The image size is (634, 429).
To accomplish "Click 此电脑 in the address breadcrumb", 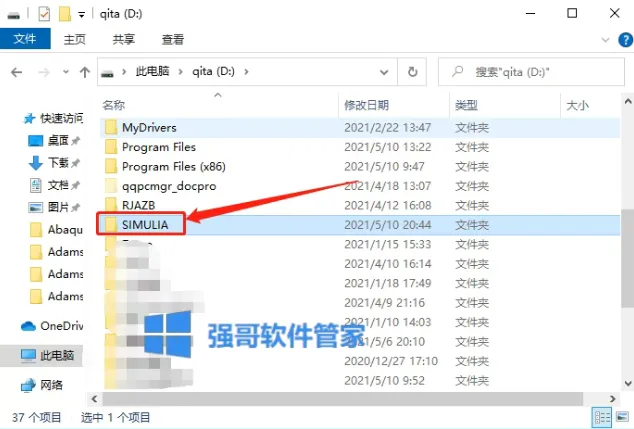I will click(x=152, y=72).
